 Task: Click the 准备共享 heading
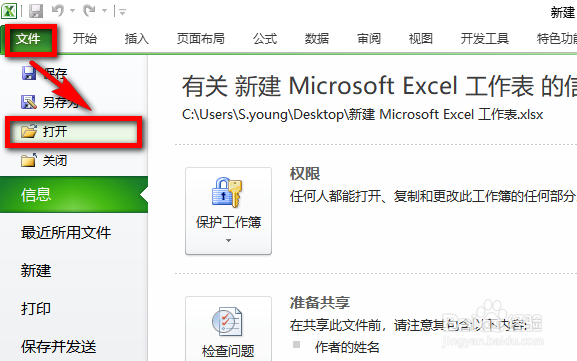320,302
